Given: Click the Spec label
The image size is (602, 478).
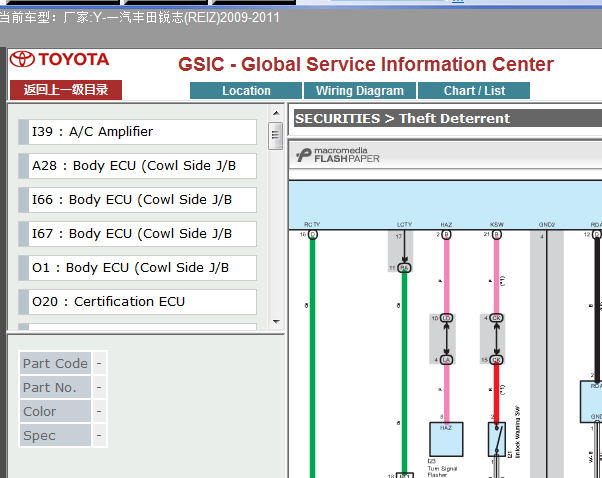Looking at the screenshot, I should [x=55, y=435].
